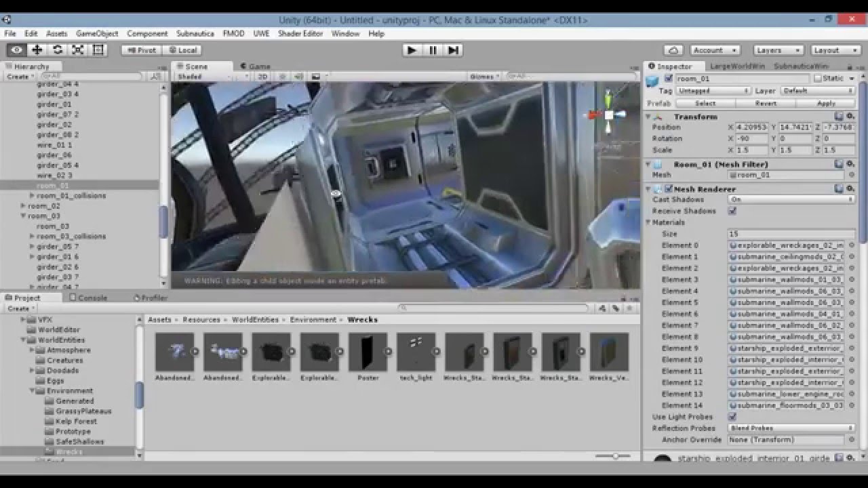Viewport: 868px width, 488px height.
Task: Click object picker for Anchor Override
Action: point(851,440)
